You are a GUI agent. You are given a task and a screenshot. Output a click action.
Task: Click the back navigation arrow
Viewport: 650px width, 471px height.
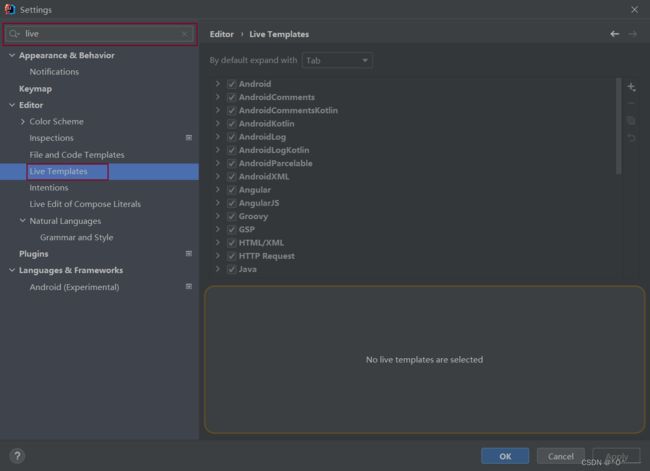point(614,34)
